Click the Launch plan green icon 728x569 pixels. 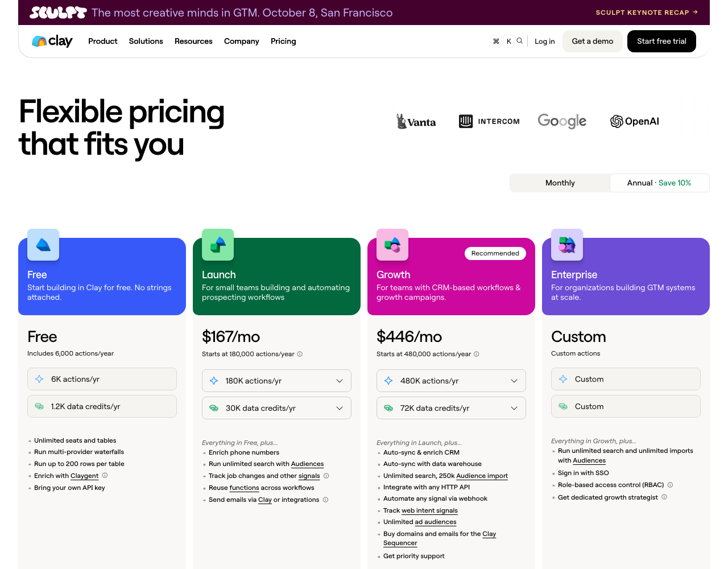[x=218, y=245]
